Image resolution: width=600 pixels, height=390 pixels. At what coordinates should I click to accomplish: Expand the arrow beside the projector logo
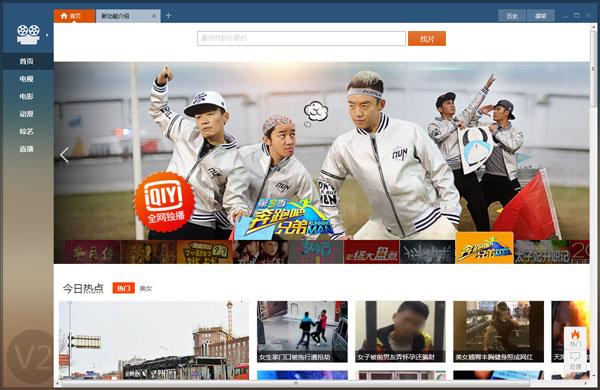point(47,35)
